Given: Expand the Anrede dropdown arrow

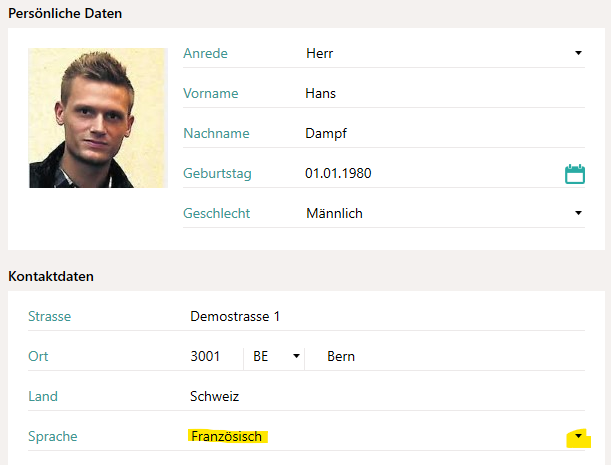Looking at the screenshot, I should coord(578,53).
